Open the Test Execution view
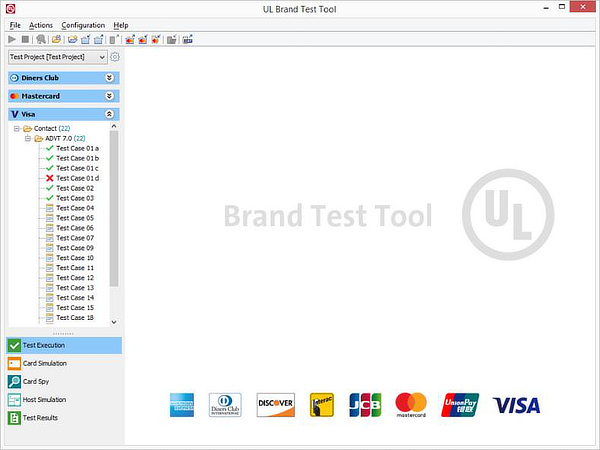Screen dimensions: 600x450 64,345
